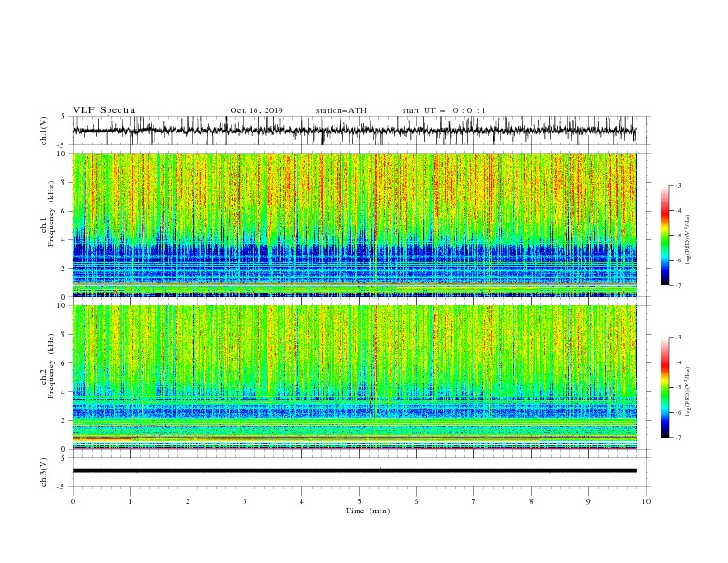Screen dimensions: 728x563
Task: Click the 'station=ATH' label
Action: pyautogui.click(x=341, y=110)
